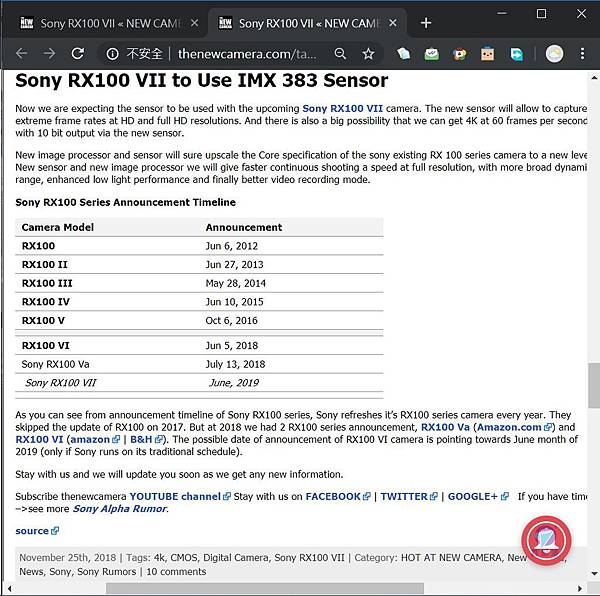Open the YOUTUBE channel link
The width and height of the screenshot is (600, 596).
pyautogui.click(x=180, y=496)
